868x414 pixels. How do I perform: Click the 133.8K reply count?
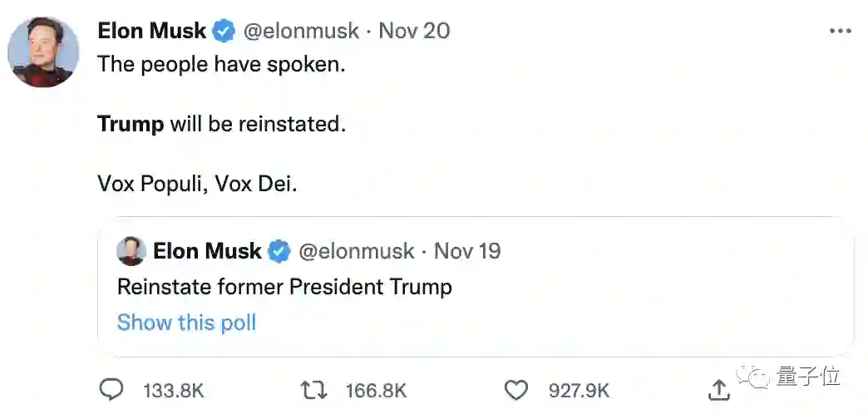pyautogui.click(x=174, y=390)
